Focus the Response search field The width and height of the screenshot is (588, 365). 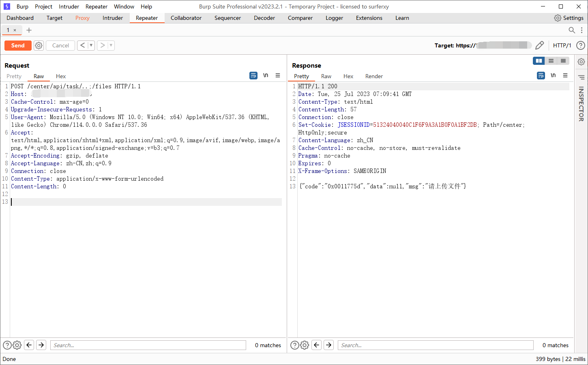pyautogui.click(x=436, y=345)
